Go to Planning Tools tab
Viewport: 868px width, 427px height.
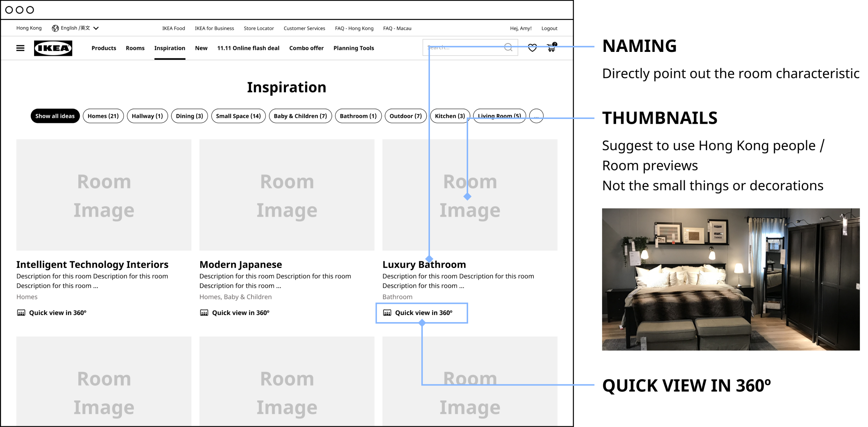[x=354, y=48]
